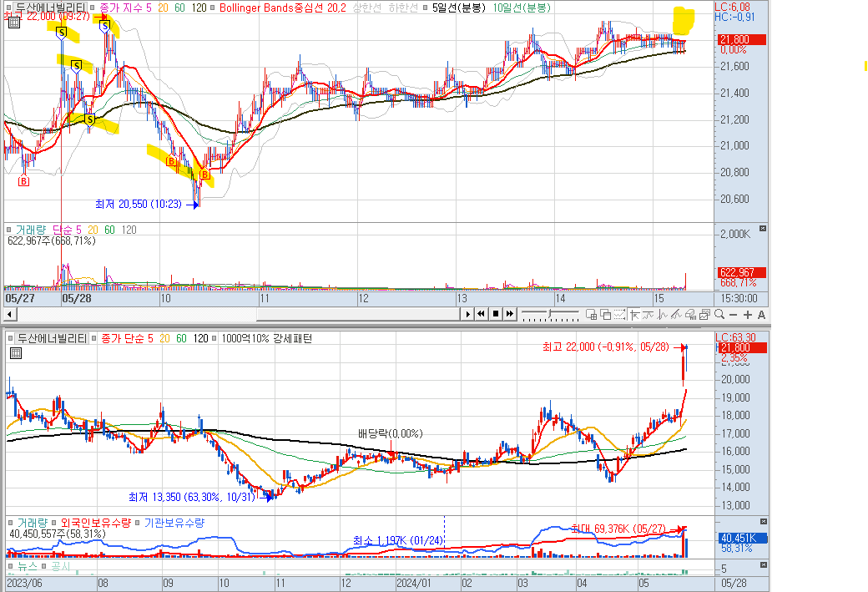Screen dimensions: 868x592
Task: Click the 05/28 date label on upper time axis
Action: click(77, 298)
